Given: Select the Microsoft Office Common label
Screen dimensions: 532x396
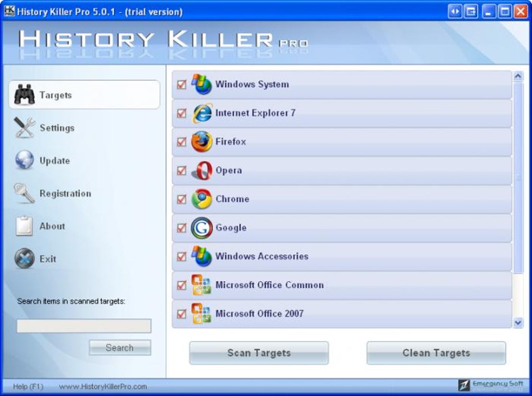Looking at the screenshot, I should point(270,285).
